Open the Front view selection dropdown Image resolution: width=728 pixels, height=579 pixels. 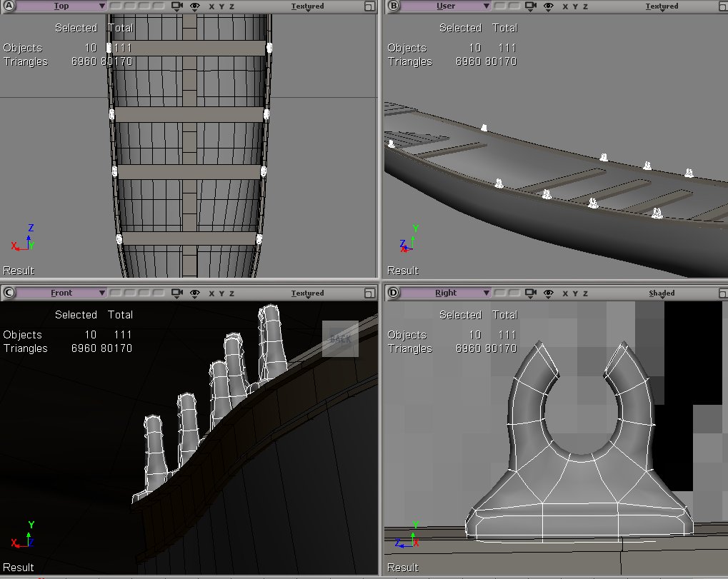61,293
